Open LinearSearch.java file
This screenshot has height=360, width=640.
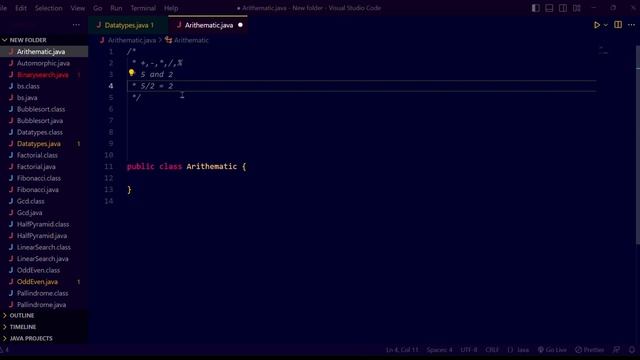pos(44,258)
